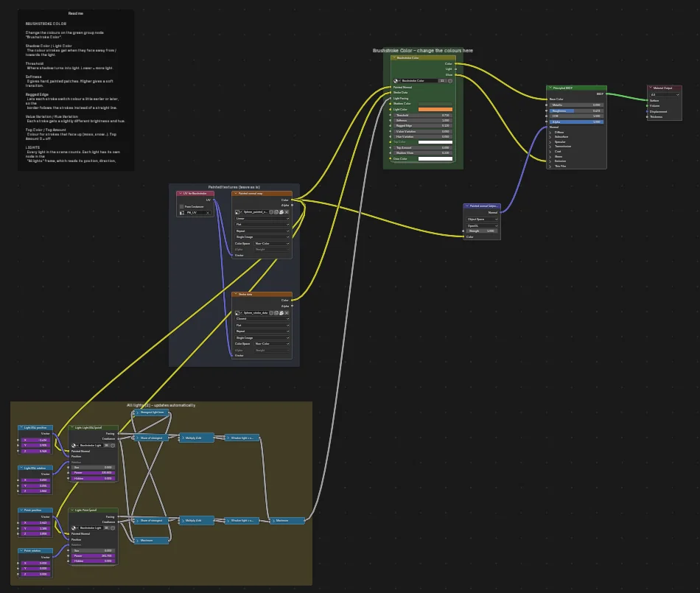Expand the Emission panel in Principled BSDF
The height and width of the screenshot is (593, 700).
550,161
